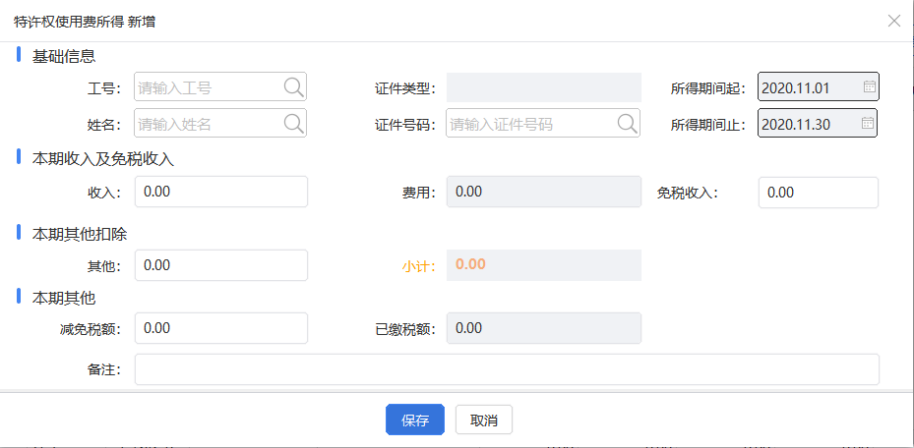Image resolution: width=914 pixels, height=448 pixels.
Task: Save the form with 保存 button
Action: [x=415, y=420]
